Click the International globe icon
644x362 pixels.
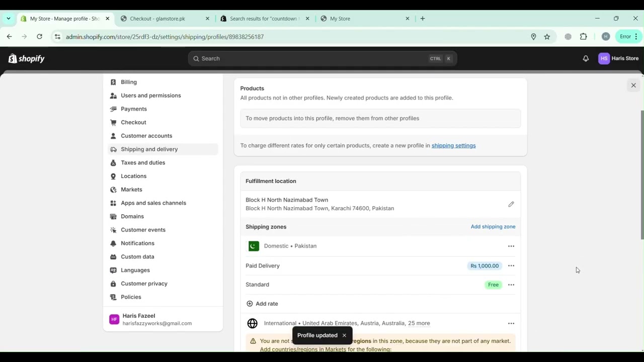(x=253, y=323)
